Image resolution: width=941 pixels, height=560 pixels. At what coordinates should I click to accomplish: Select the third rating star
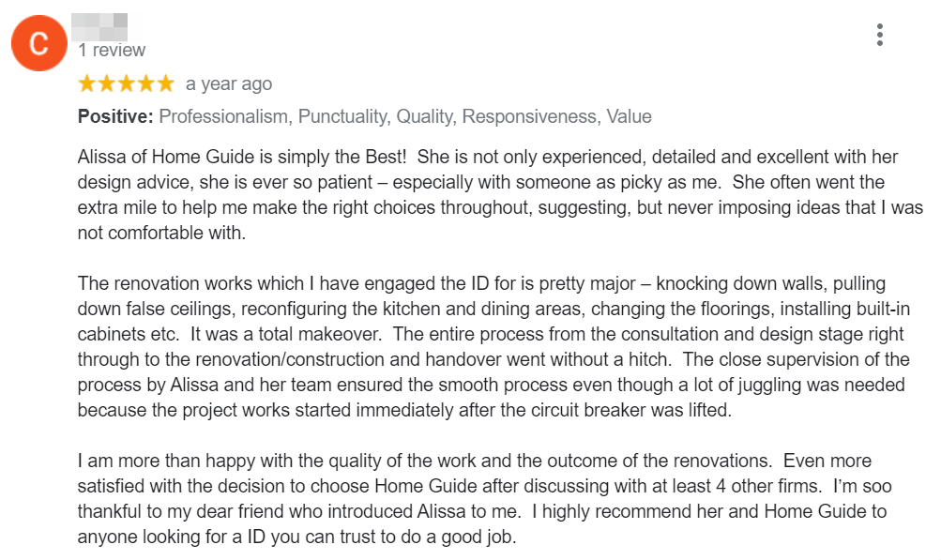pos(127,83)
